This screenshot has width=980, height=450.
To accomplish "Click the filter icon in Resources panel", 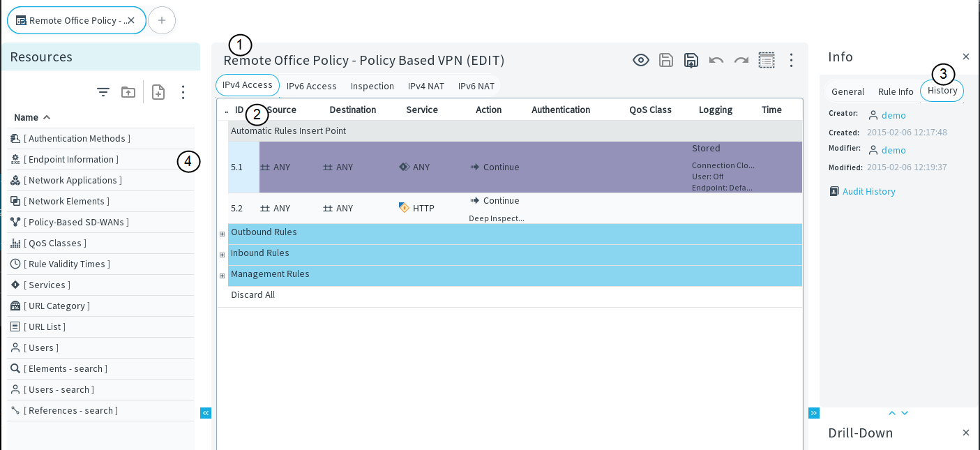I will coord(103,92).
